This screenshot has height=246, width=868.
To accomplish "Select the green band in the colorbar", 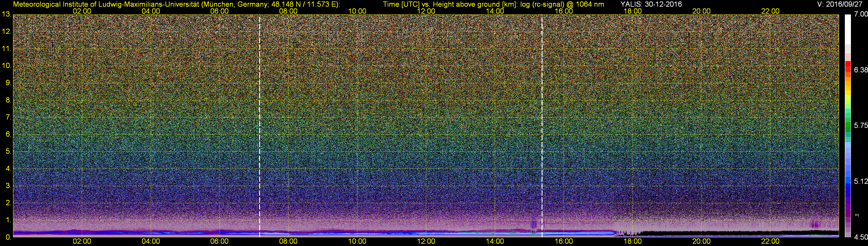I will point(847,126).
